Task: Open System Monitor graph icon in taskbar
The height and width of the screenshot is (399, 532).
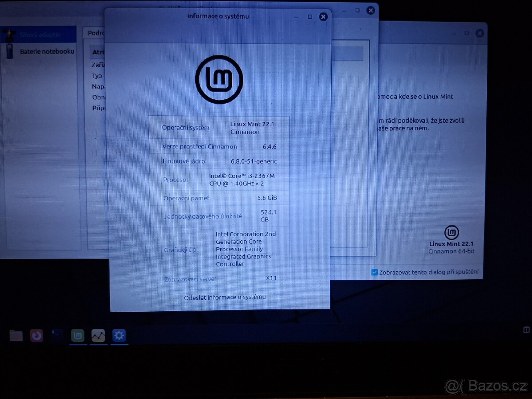Action: click(x=98, y=336)
